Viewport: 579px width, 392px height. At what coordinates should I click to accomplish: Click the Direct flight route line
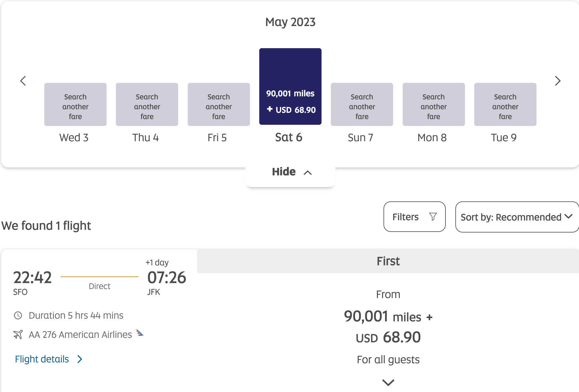click(99, 277)
